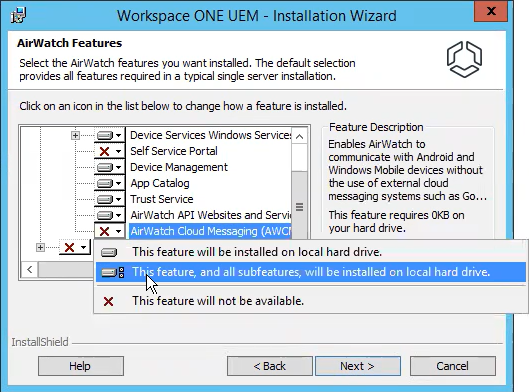Open the Device Services Windows Services install-state dropdown

[110, 135]
